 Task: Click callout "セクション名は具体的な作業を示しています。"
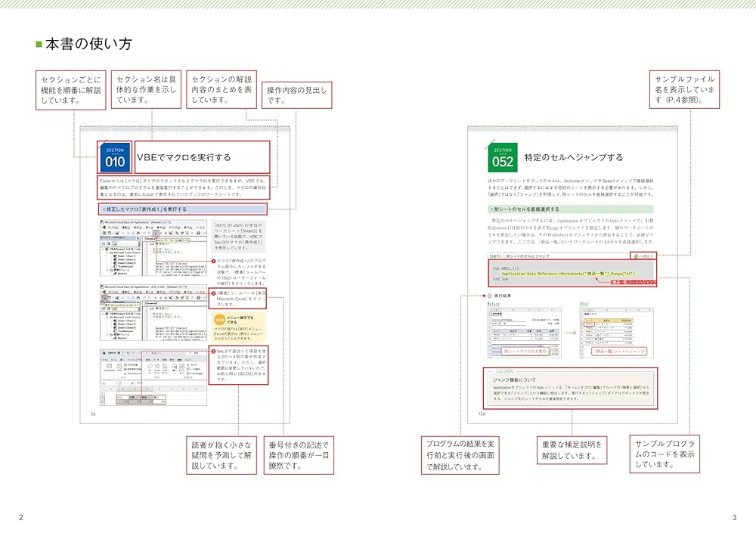(x=146, y=90)
